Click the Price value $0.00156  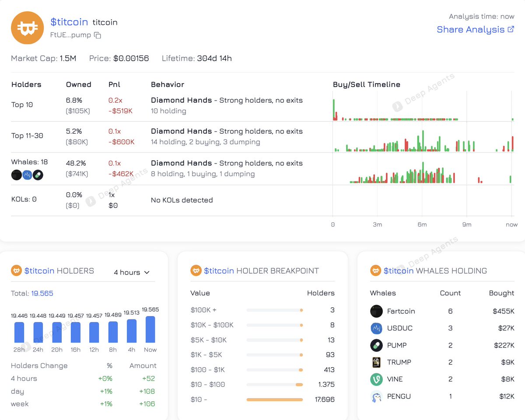[131, 58]
